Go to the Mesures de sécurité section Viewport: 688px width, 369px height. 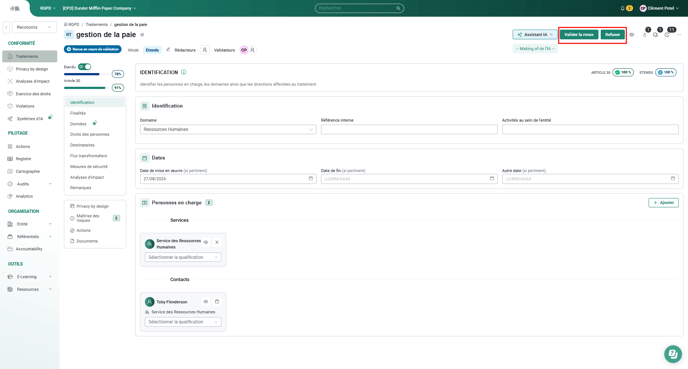pyautogui.click(x=89, y=167)
